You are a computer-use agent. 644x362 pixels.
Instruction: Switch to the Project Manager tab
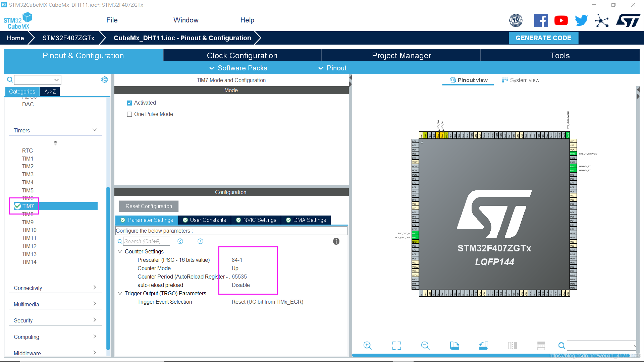tap(401, 55)
